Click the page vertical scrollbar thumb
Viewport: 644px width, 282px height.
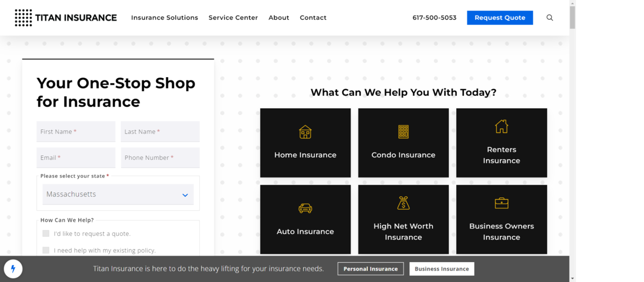(572, 17)
